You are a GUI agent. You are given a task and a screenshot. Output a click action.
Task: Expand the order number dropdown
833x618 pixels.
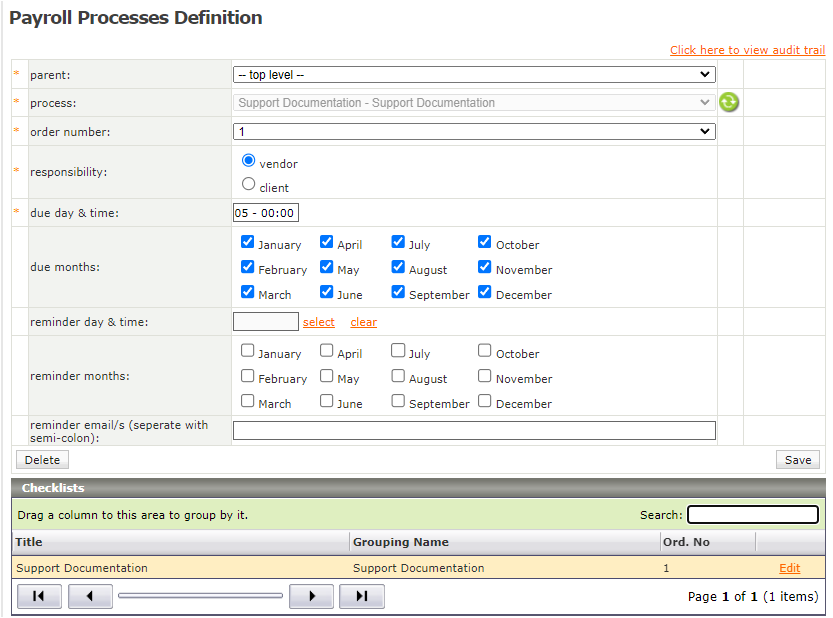[x=474, y=131]
